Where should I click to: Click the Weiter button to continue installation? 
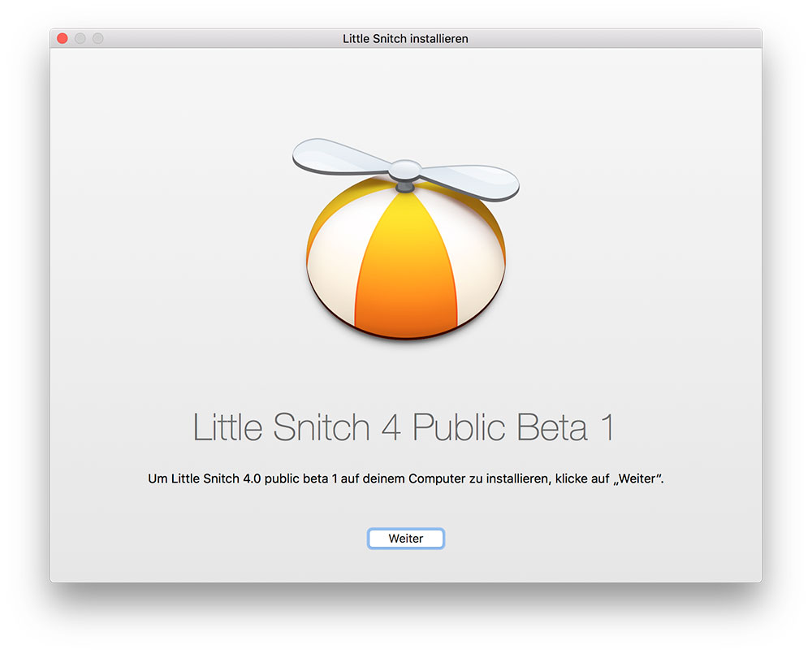click(405, 539)
